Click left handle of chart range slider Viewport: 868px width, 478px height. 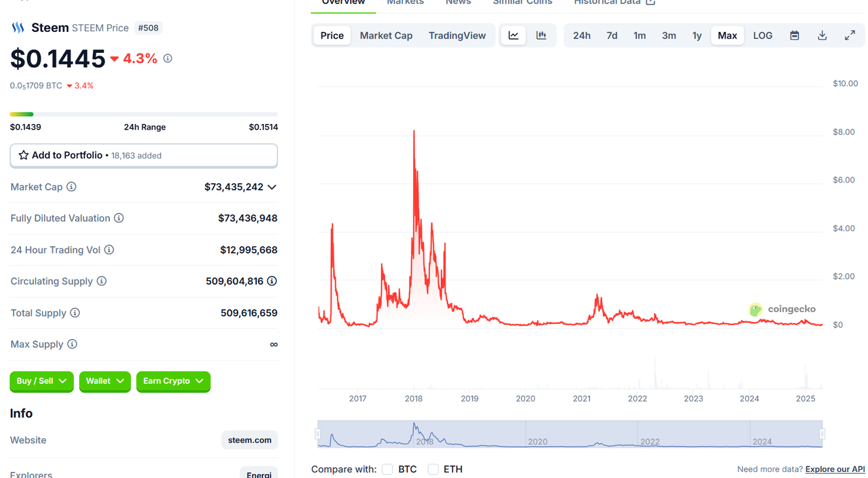click(317, 434)
